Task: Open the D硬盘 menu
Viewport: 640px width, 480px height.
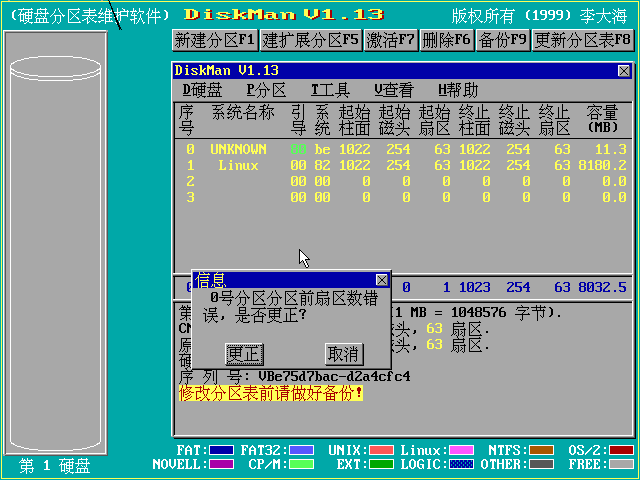Action: [202, 90]
